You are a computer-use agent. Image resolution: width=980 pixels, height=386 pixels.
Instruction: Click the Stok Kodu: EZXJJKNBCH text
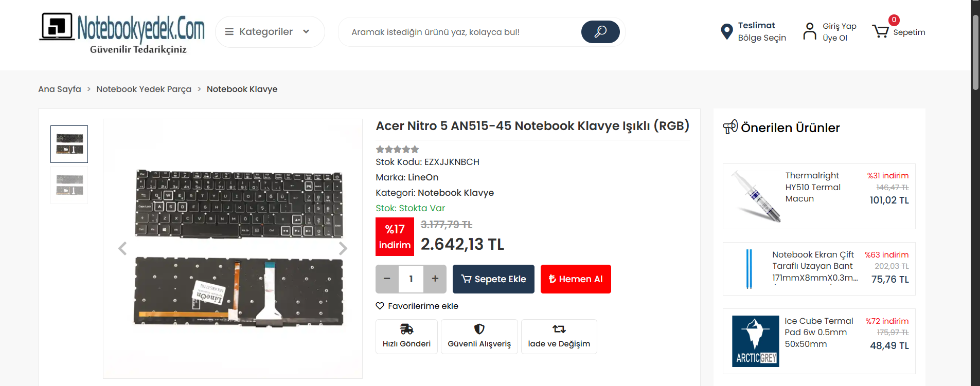[427, 162]
